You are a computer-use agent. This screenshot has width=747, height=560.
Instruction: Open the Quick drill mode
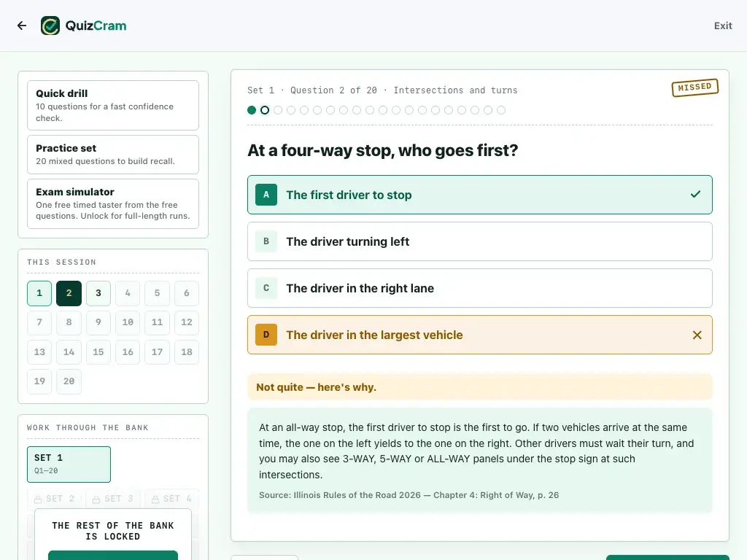click(113, 105)
